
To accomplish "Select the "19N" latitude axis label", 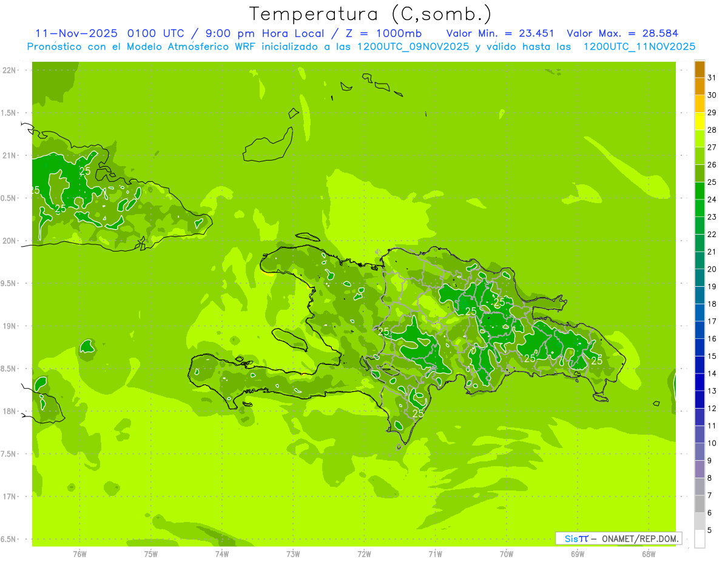I will pos(10,326).
